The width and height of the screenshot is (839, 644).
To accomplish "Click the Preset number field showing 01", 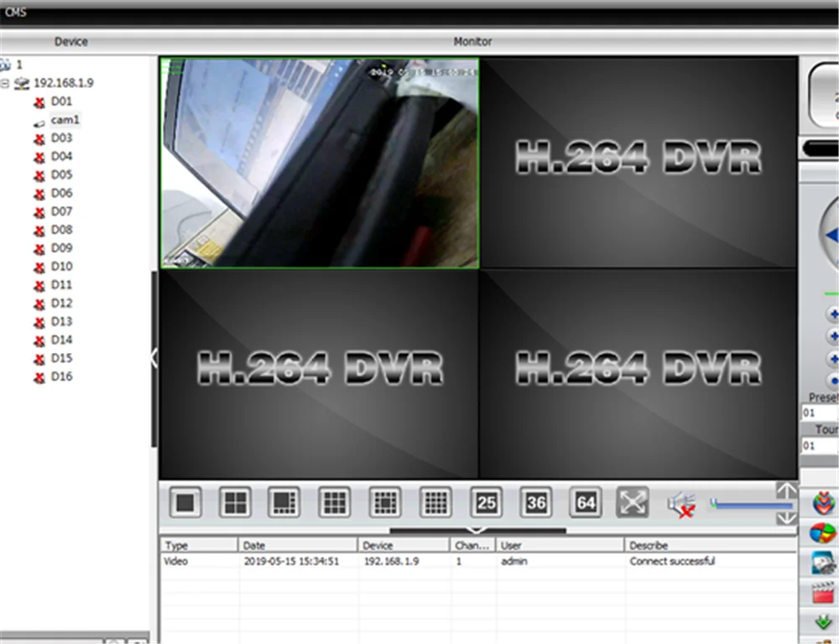I will click(820, 413).
